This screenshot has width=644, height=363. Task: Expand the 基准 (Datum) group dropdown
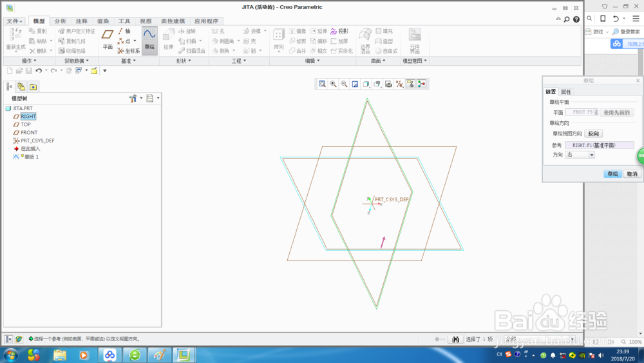point(128,61)
